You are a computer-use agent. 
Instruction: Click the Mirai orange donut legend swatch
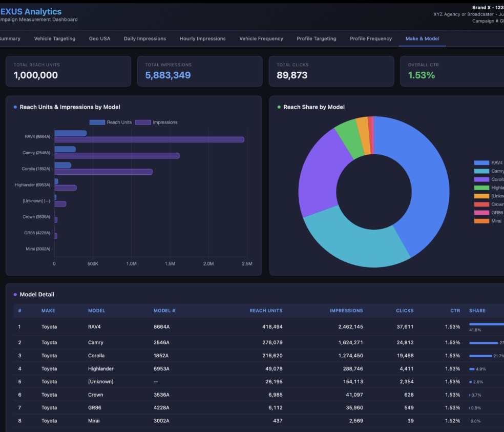tap(481, 221)
